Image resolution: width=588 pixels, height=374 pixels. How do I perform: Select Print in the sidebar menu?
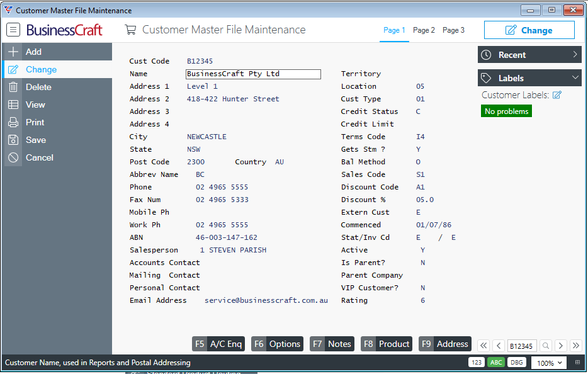pyautogui.click(x=58, y=122)
